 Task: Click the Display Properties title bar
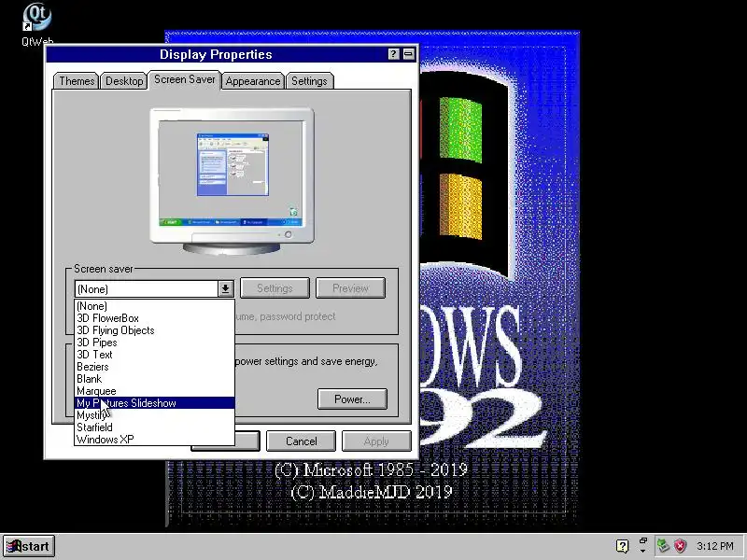[216, 54]
